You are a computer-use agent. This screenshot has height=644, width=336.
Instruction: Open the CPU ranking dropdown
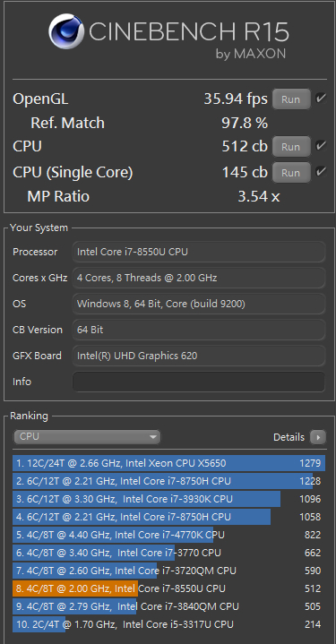point(87,437)
